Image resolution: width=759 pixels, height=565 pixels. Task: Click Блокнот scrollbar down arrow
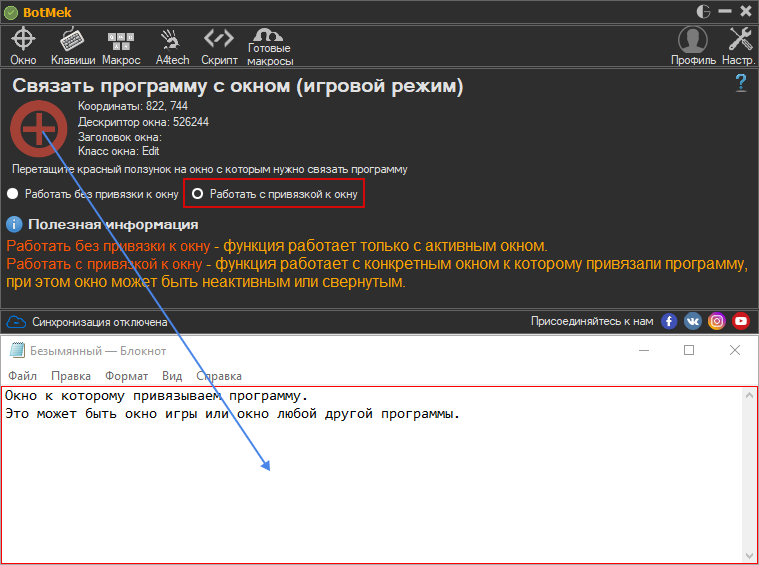coord(749,556)
